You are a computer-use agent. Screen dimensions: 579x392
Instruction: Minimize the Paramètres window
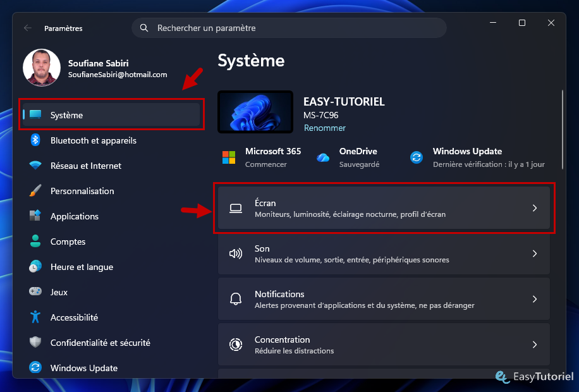point(493,23)
